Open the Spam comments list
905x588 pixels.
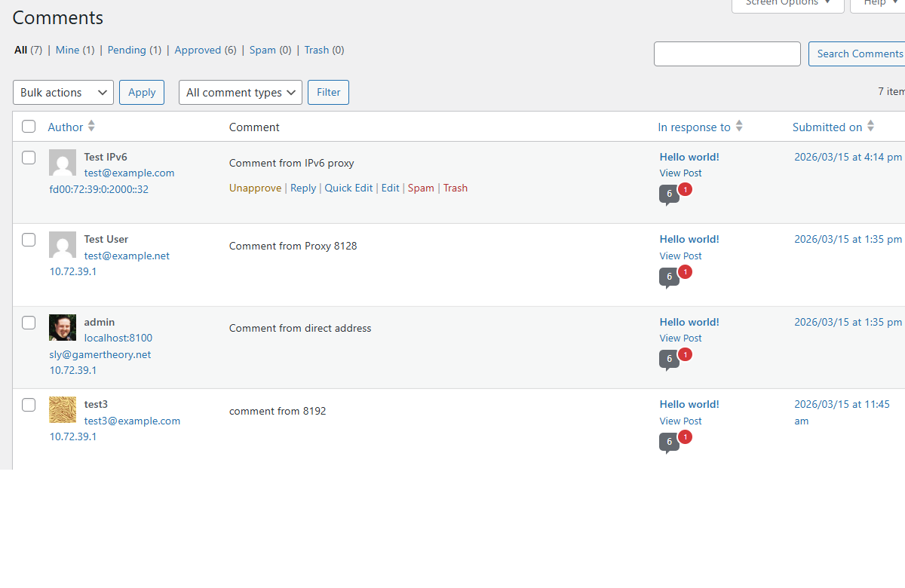coord(261,50)
